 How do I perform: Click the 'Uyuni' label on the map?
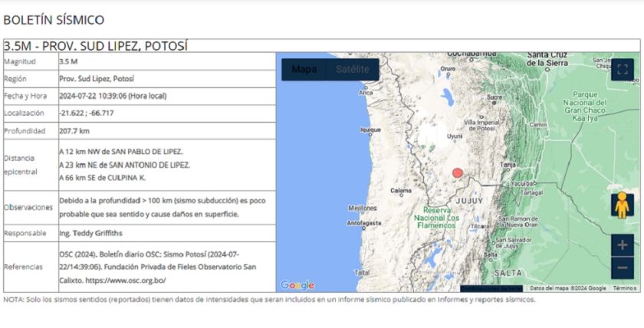click(455, 136)
